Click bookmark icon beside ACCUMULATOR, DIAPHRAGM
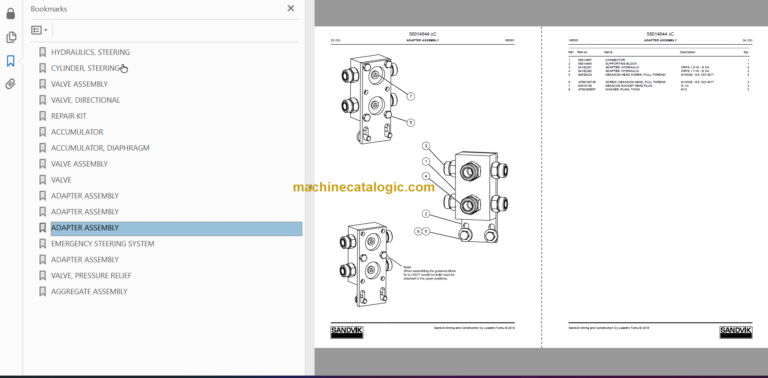Image resolution: width=768 pixels, height=378 pixels. (x=43, y=148)
